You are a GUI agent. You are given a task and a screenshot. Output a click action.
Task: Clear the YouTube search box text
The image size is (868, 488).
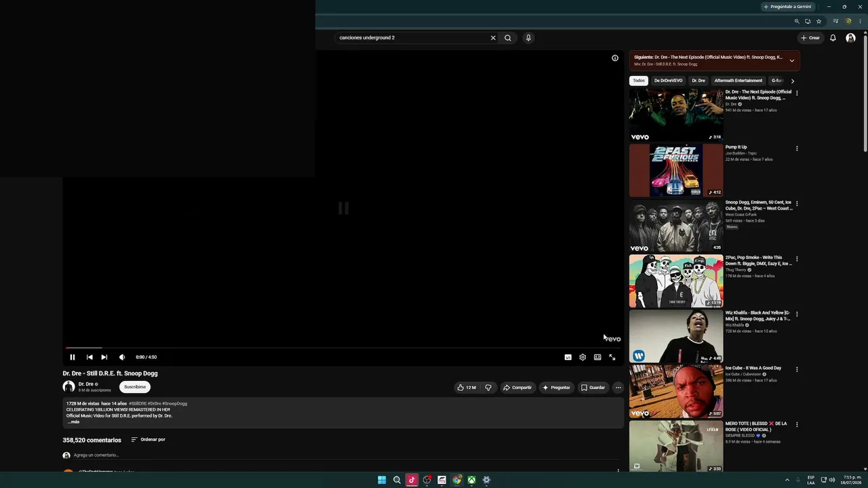493,38
